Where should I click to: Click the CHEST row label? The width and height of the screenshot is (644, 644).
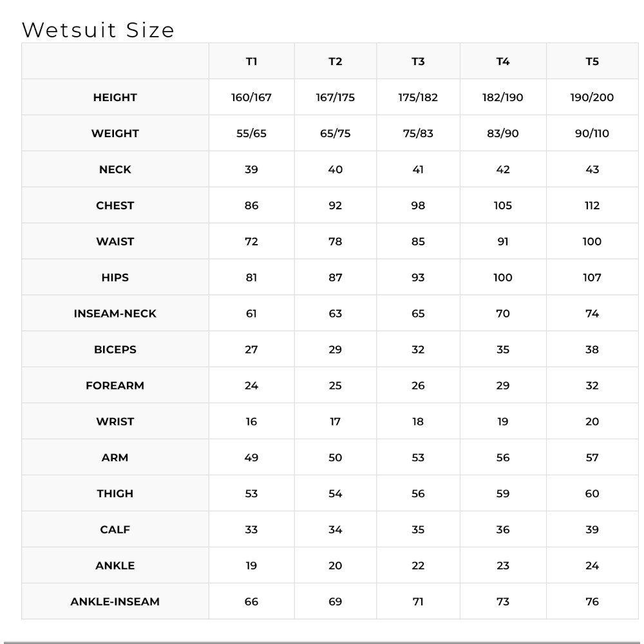point(115,205)
